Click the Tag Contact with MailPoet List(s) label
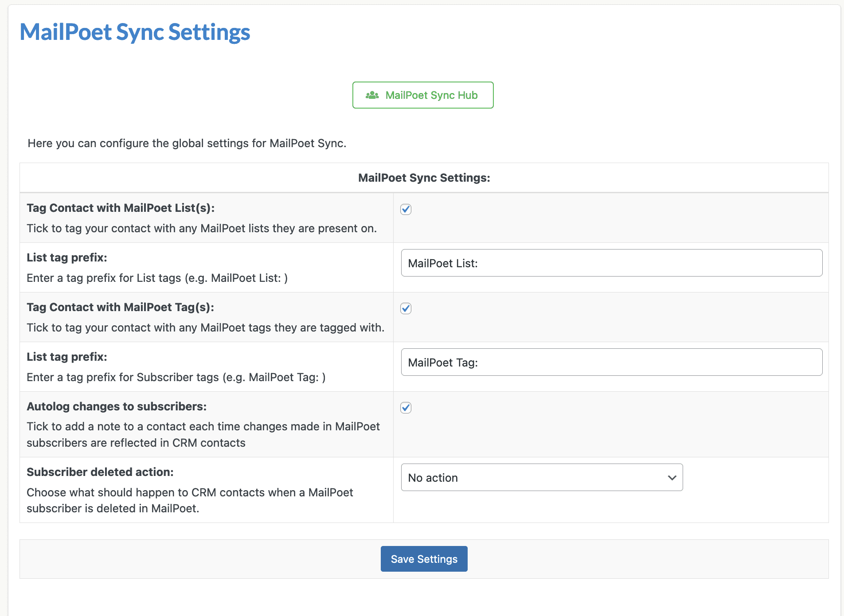This screenshot has height=616, width=844. point(121,208)
